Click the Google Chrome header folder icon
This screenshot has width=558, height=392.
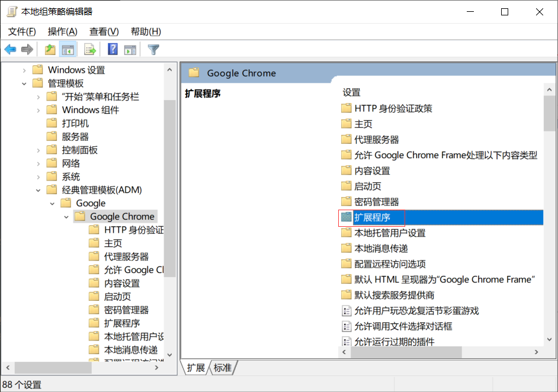tap(194, 73)
